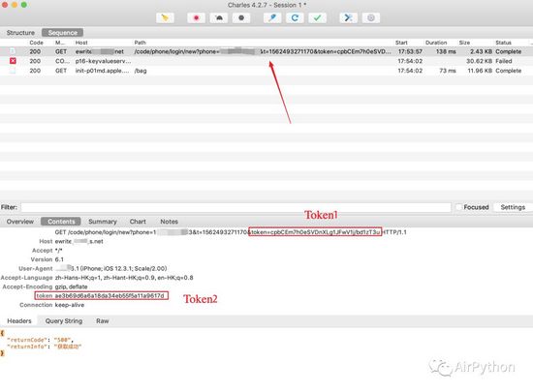The height and width of the screenshot is (392, 533).
Task: Click the green Validate checkmark icon
Action: coord(318,18)
